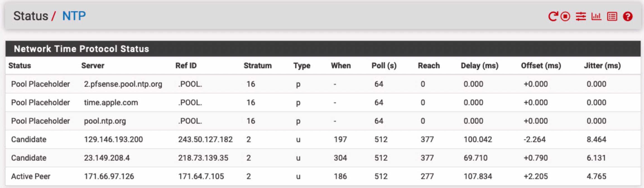Click server address 23.149.208.4
The image size is (644, 188).
(x=107, y=158)
